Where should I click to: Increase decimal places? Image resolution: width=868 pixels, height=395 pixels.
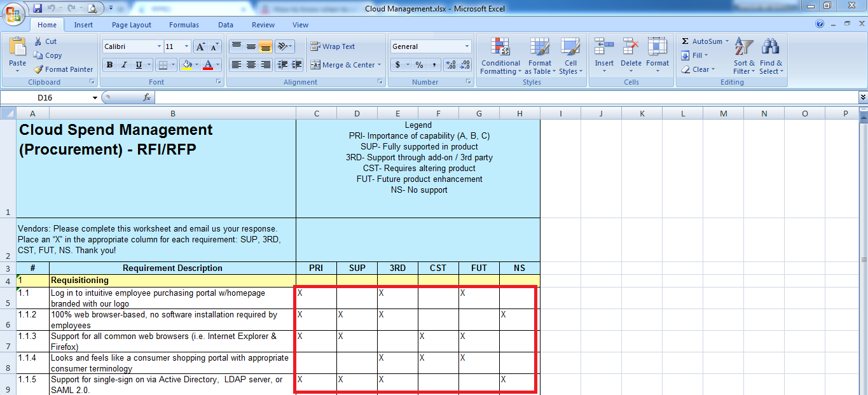pyautogui.click(x=451, y=65)
